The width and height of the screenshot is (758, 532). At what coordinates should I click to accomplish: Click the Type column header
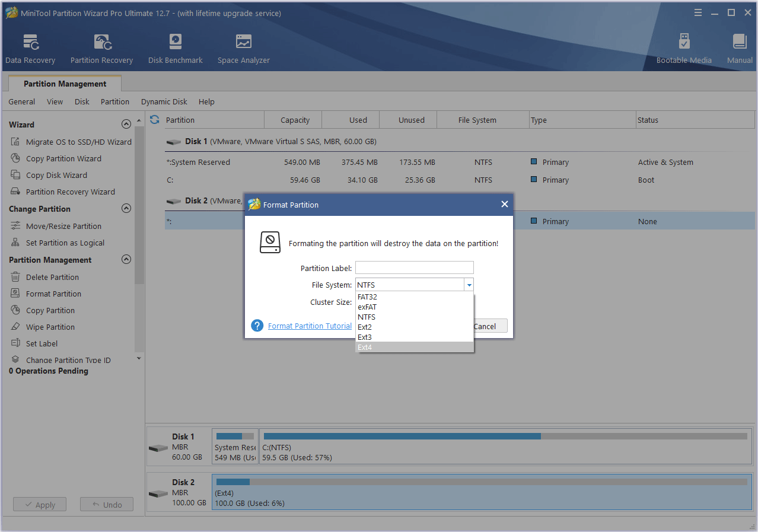582,120
